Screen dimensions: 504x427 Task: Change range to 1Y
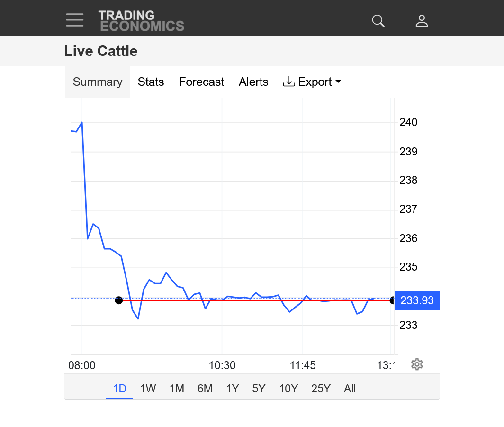point(232,389)
